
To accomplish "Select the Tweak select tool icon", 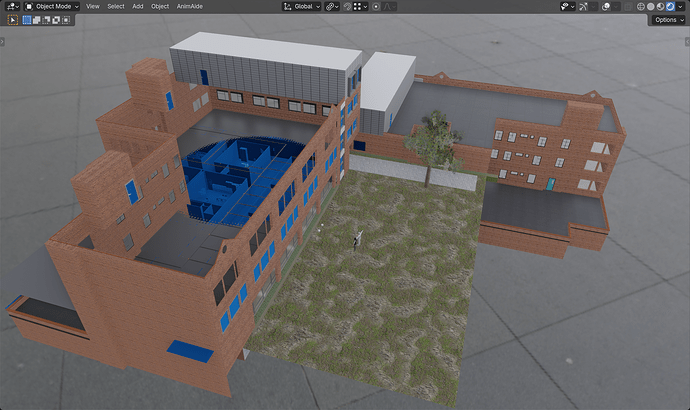I will [x=13, y=20].
